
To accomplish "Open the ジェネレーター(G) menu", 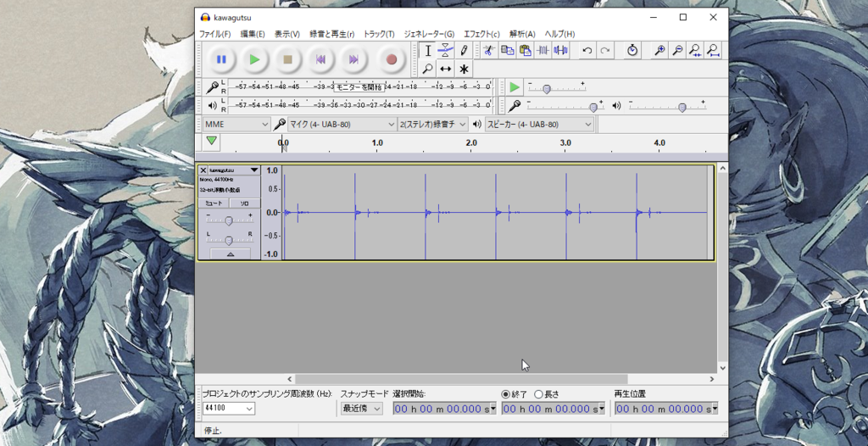I will pos(429,34).
